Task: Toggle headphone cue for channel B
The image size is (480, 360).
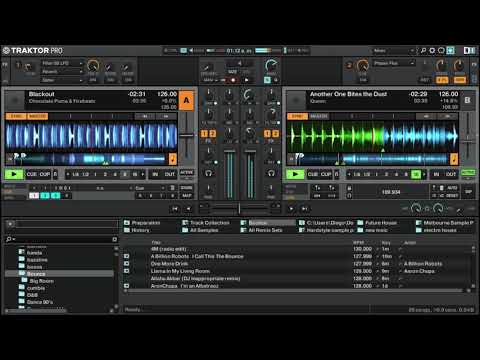Action: pos(271,173)
